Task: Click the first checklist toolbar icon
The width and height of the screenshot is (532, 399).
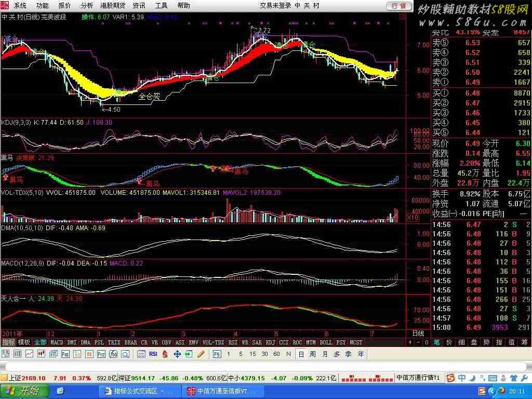Action: coord(5,354)
